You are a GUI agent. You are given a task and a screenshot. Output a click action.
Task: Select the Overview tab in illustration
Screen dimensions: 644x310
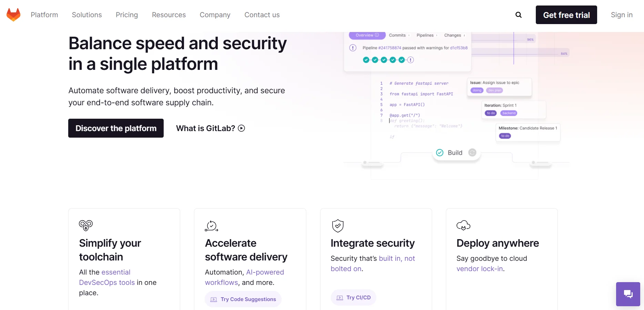tap(367, 35)
